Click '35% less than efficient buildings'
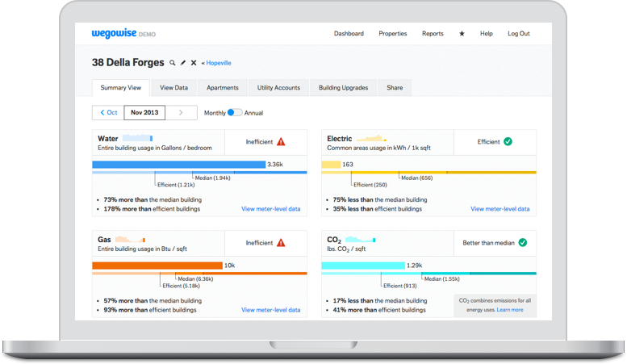Image resolution: width=627 pixels, height=364 pixels. 378,209
